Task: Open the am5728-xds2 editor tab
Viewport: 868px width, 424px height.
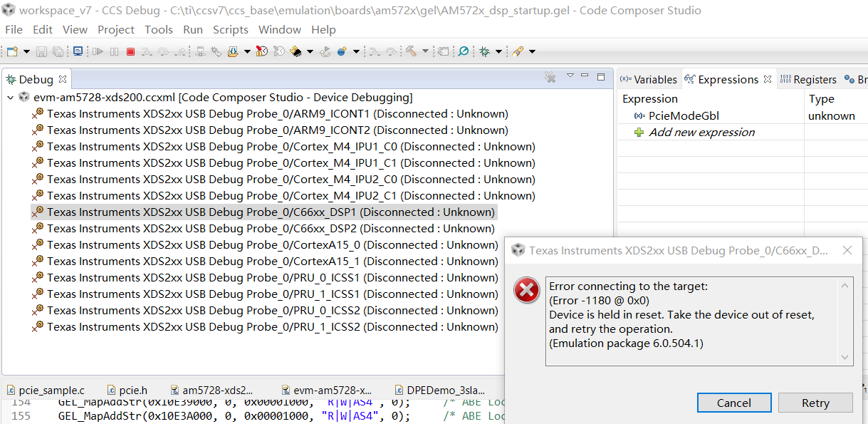Action: [212, 390]
